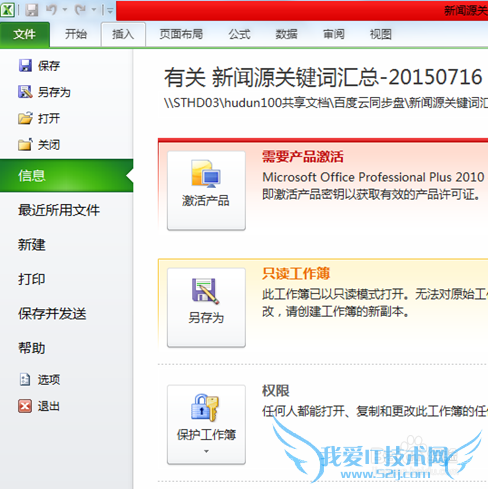The width and height of the screenshot is (488, 489).
Task: Switch to the 开始 ribbon tab
Action: coord(76,34)
